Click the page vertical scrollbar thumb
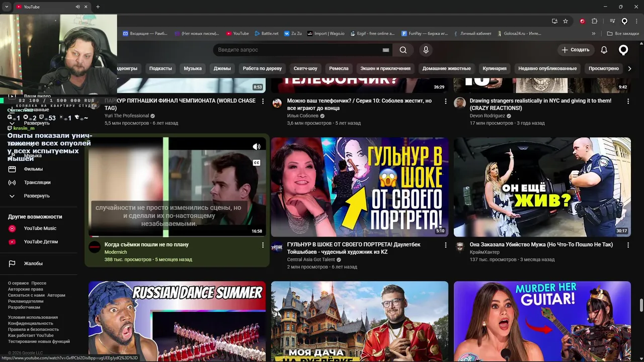The width and height of the screenshot is (644, 362). pos(641,305)
